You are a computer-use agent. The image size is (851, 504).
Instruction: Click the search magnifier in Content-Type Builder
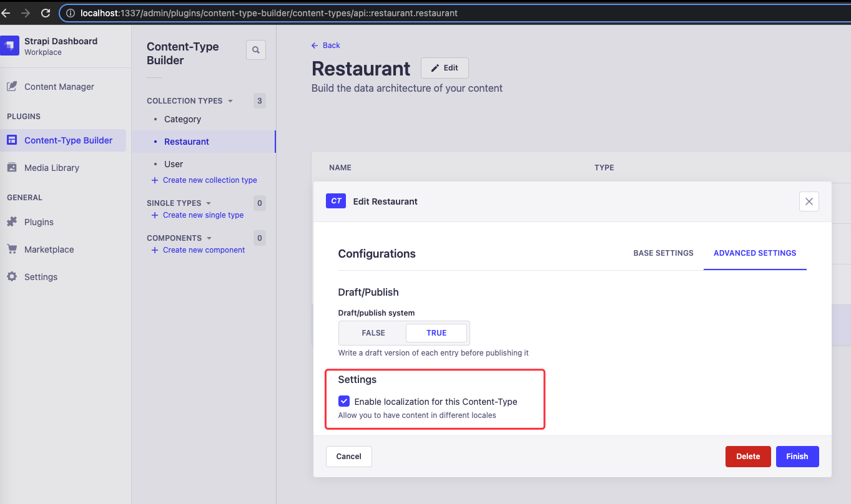pyautogui.click(x=255, y=49)
